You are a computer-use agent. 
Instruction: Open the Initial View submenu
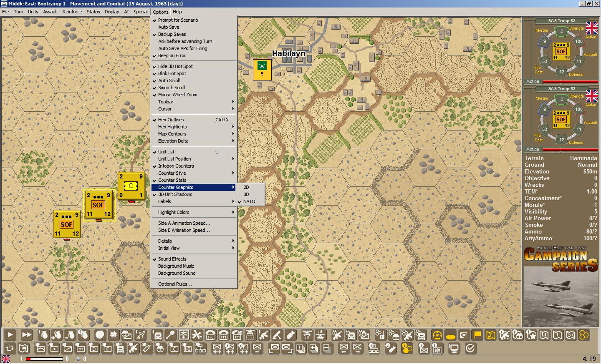pos(194,248)
